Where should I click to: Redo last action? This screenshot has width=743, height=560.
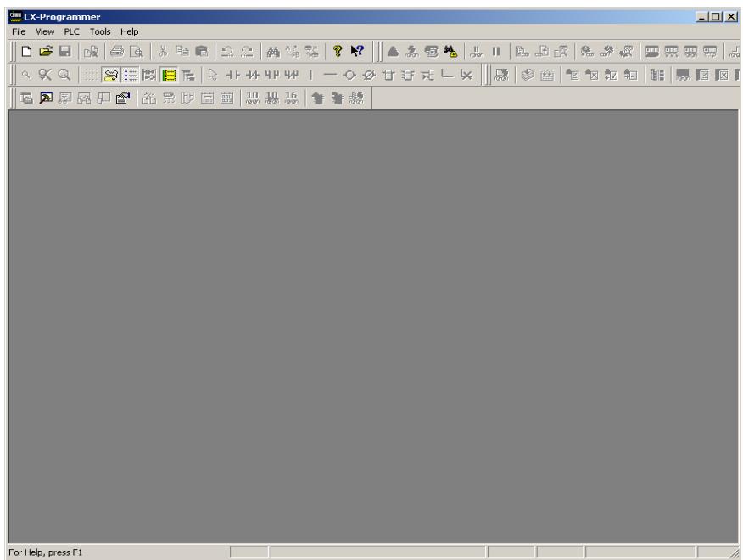click(247, 51)
